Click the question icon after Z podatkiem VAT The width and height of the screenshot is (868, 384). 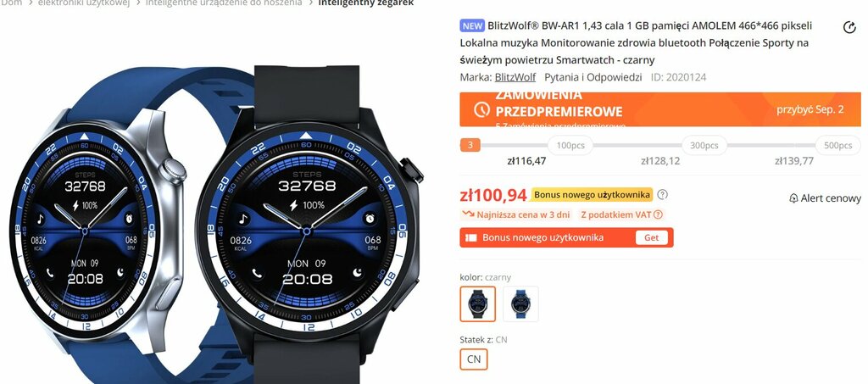658,214
